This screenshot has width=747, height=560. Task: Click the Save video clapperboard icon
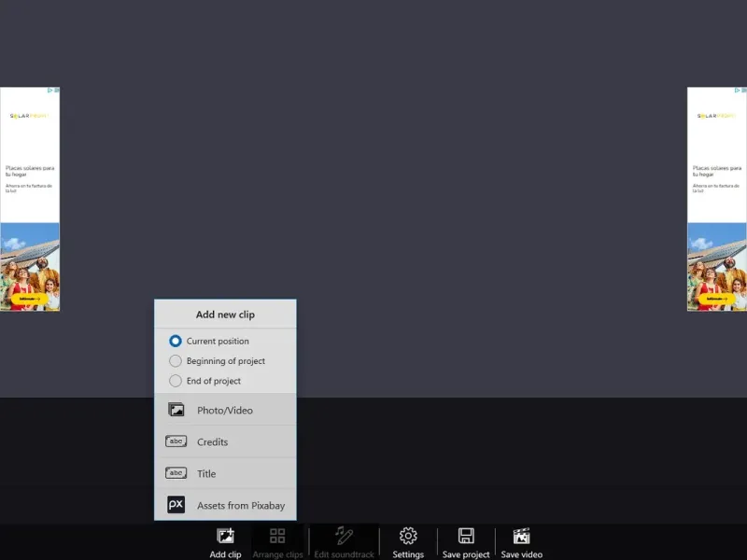click(x=522, y=536)
